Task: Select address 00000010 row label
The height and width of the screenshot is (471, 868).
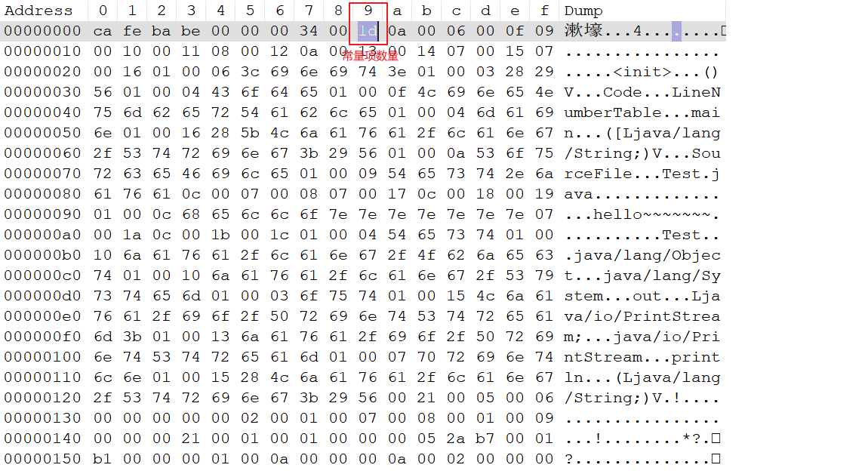Action: [x=42, y=51]
